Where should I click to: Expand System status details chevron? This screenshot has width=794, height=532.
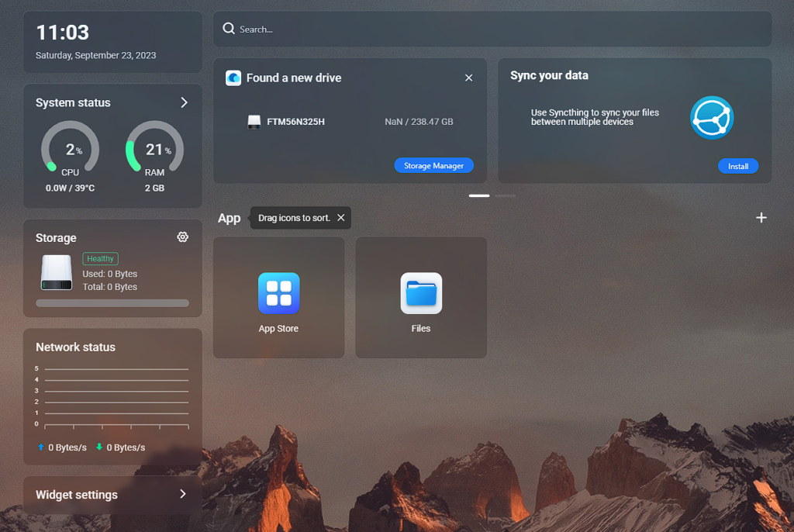[x=185, y=102]
